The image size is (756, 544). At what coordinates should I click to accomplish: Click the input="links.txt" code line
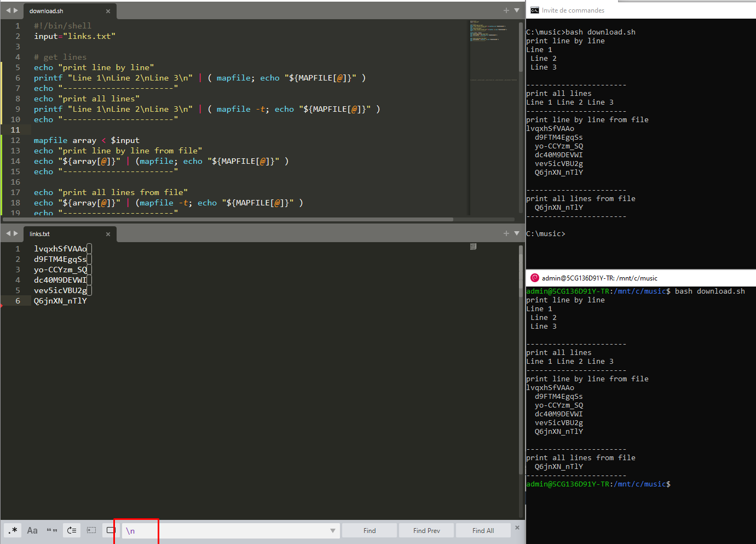click(x=74, y=36)
